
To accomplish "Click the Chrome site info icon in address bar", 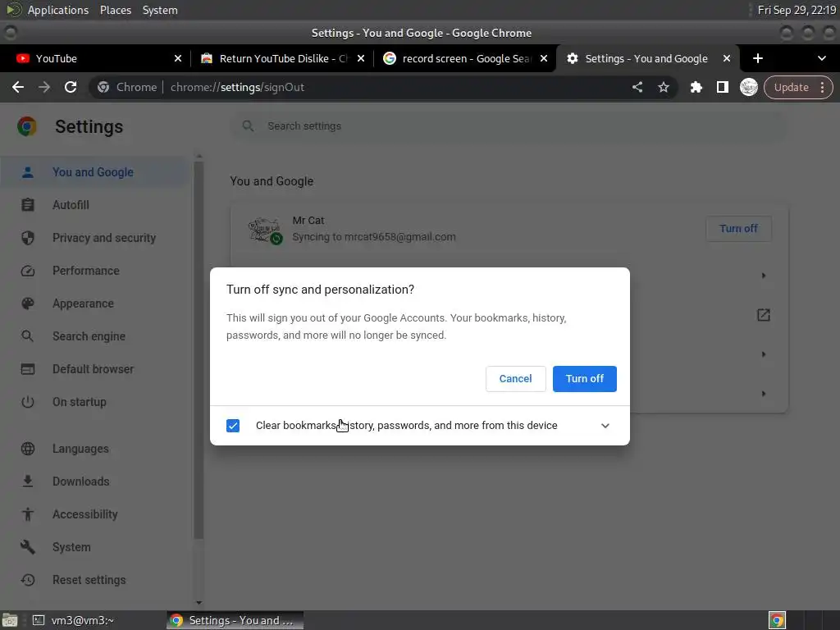I will pyautogui.click(x=103, y=87).
